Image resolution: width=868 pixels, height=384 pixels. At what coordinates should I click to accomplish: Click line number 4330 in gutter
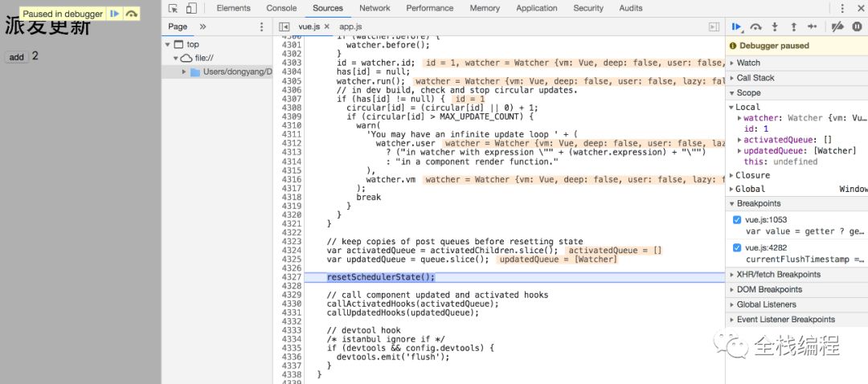[x=291, y=304]
